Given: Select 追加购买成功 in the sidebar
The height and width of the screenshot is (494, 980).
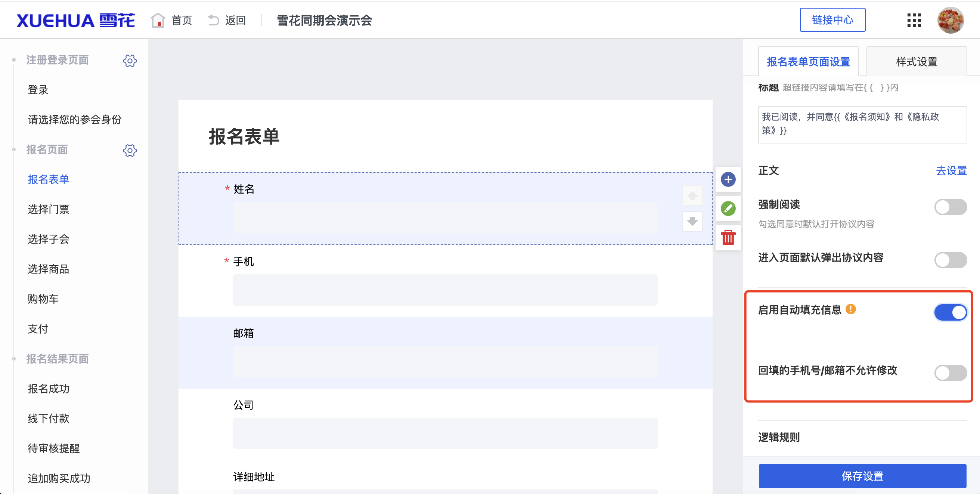Looking at the screenshot, I should (x=59, y=478).
